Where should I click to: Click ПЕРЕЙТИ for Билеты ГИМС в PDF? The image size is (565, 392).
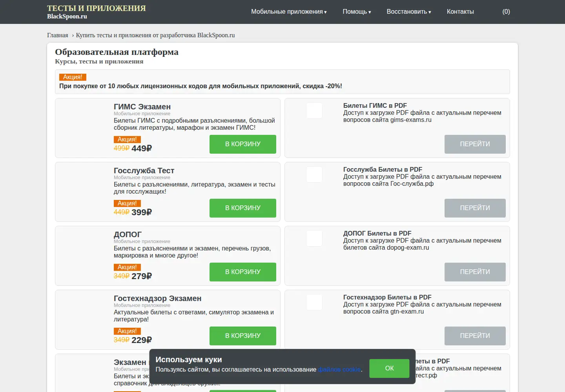point(475,144)
